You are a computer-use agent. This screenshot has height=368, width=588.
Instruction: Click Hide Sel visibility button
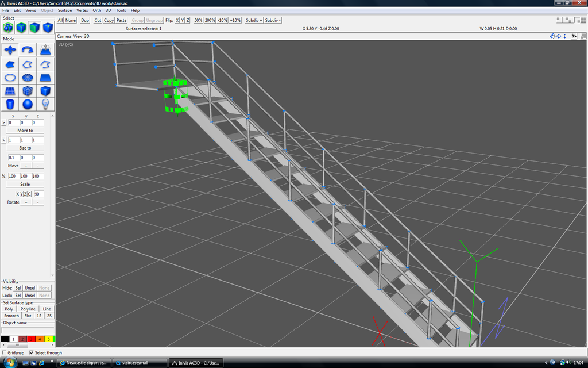pyautogui.click(x=18, y=287)
